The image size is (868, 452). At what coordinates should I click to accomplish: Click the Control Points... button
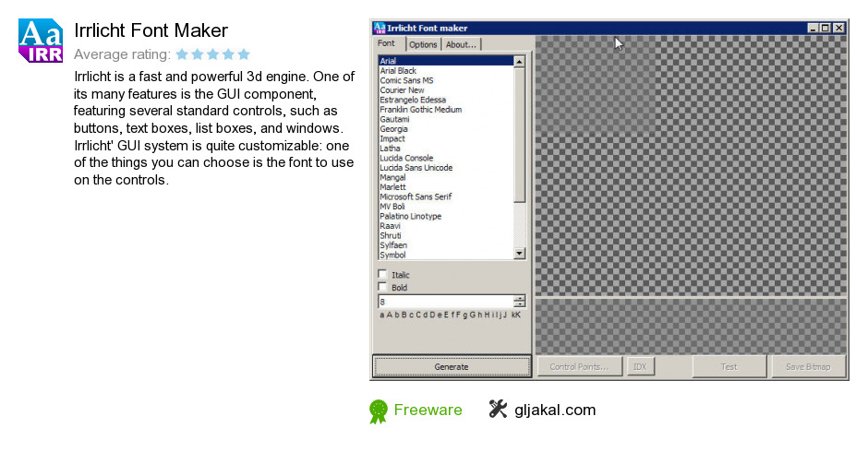coord(579,367)
